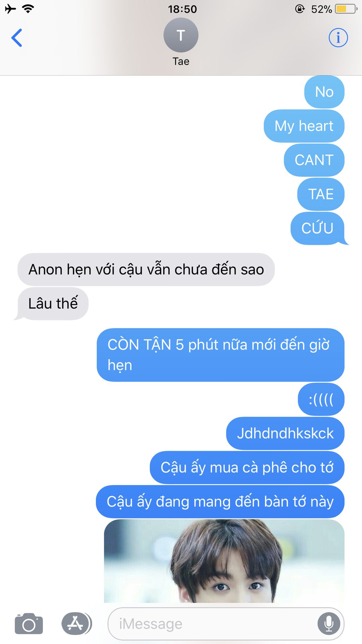Tap the 'My heart' message bubble

point(304,126)
